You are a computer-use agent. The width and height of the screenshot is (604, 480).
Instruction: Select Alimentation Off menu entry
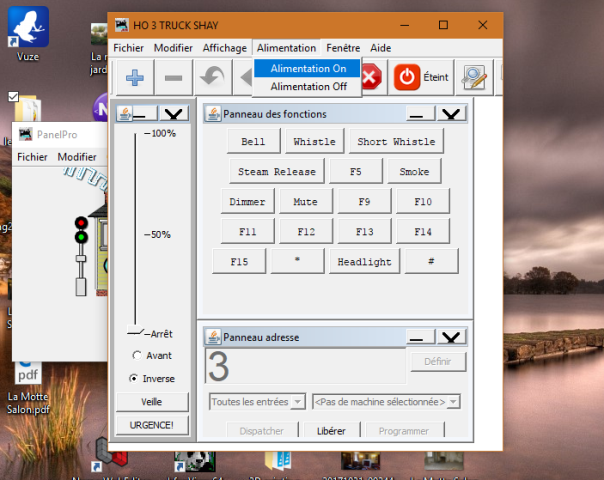click(308, 87)
